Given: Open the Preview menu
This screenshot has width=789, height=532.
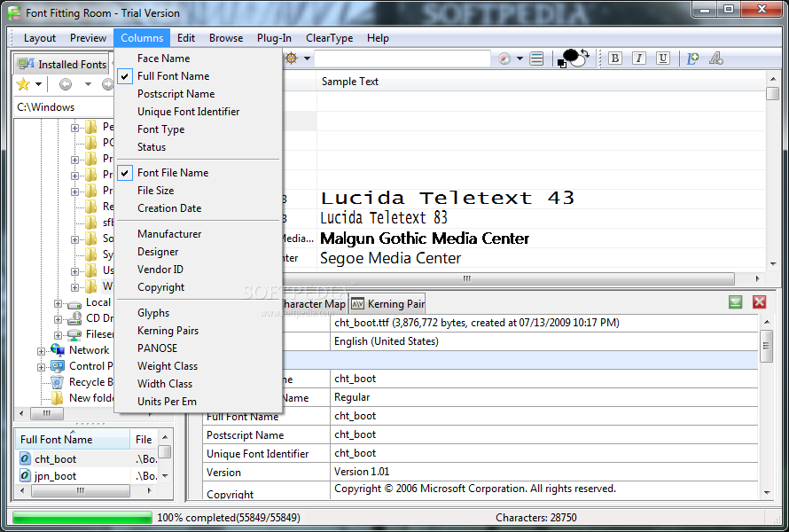Looking at the screenshot, I should tap(88, 38).
